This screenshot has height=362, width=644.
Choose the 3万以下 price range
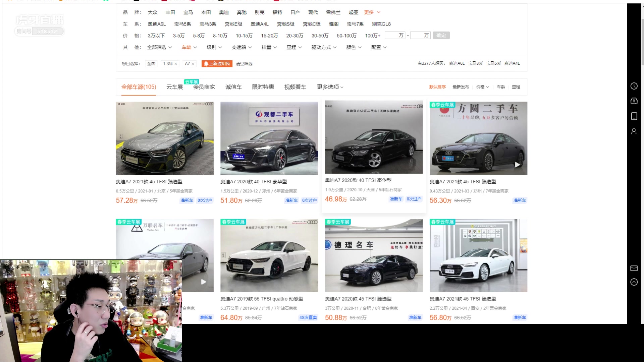click(x=156, y=36)
